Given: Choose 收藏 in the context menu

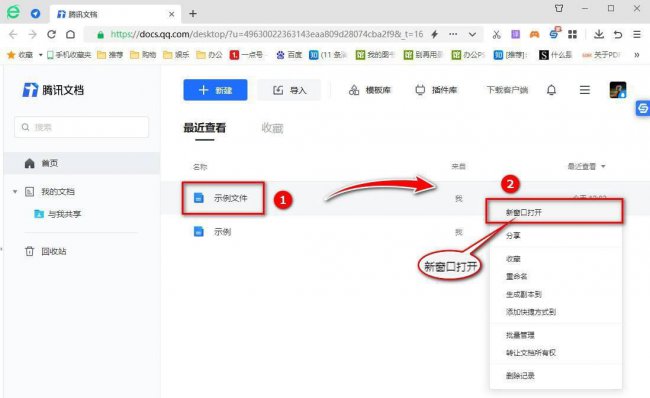Looking at the screenshot, I should [x=555, y=259].
